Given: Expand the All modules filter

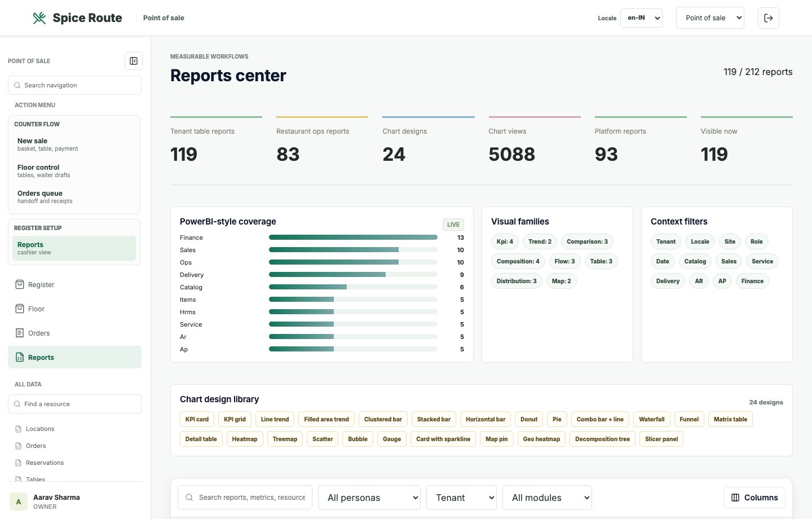Looking at the screenshot, I should coord(547,498).
